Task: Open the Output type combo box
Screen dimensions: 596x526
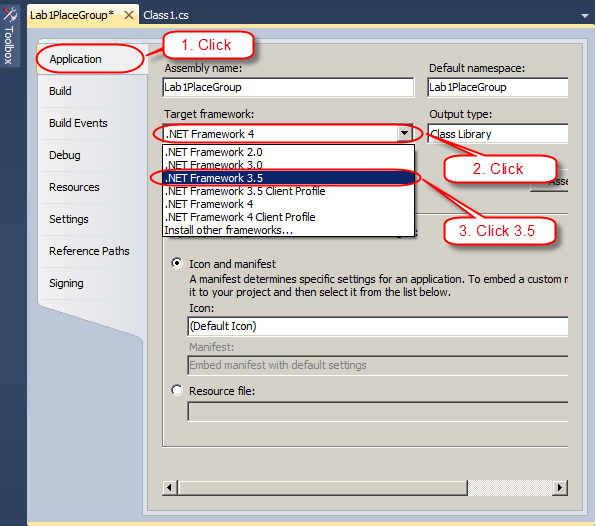Action: (x=498, y=134)
